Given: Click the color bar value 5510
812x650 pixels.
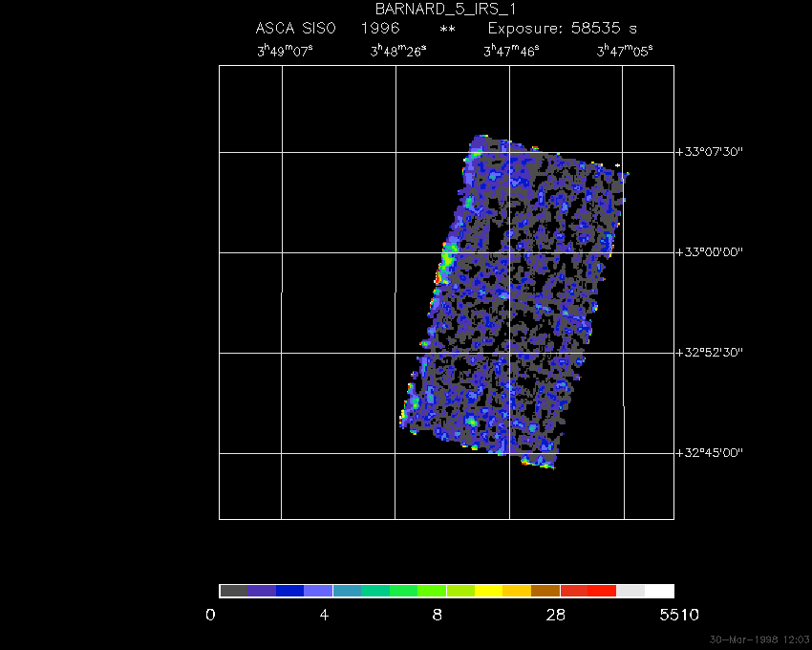Looking at the screenshot, I should point(679,616).
